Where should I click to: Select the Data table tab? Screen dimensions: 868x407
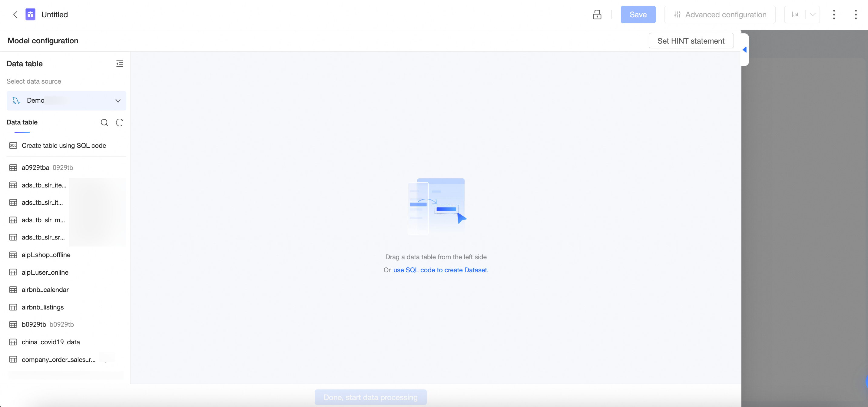22,122
